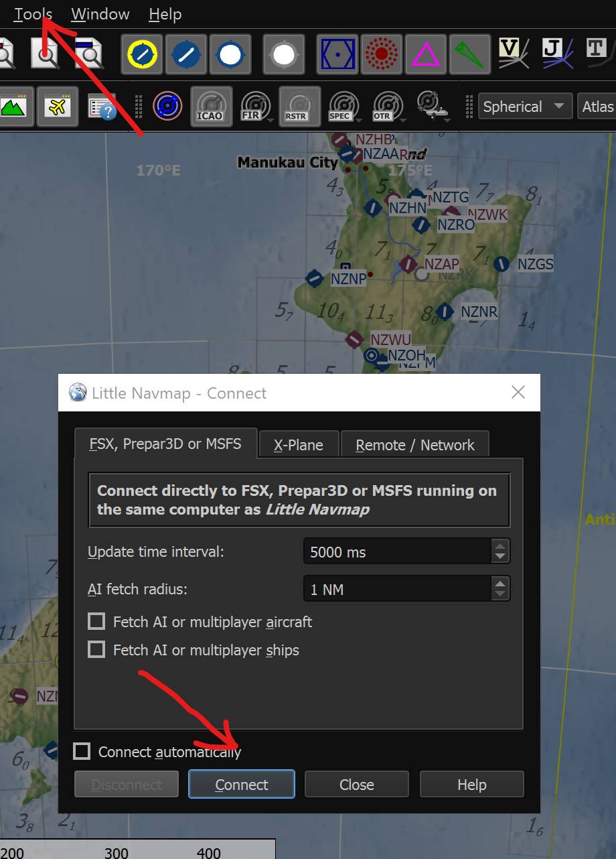Decrease AI fetch radius with down arrow
Viewport: 616px width, 859px height.
click(500, 596)
